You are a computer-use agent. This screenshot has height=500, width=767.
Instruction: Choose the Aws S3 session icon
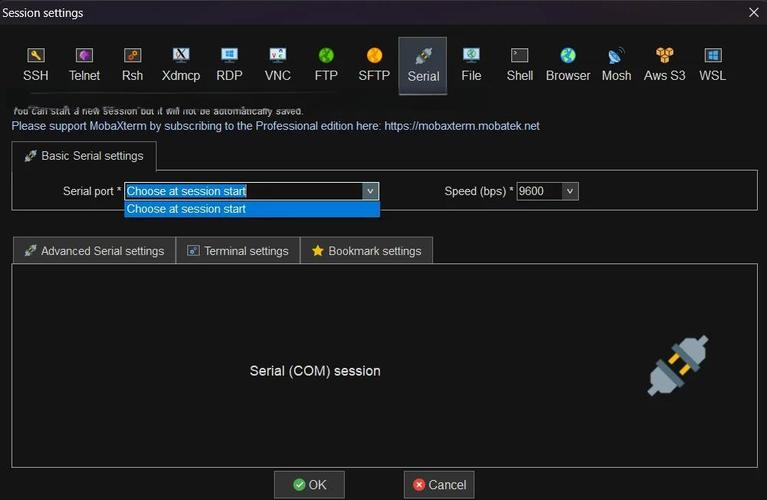[x=664, y=65]
